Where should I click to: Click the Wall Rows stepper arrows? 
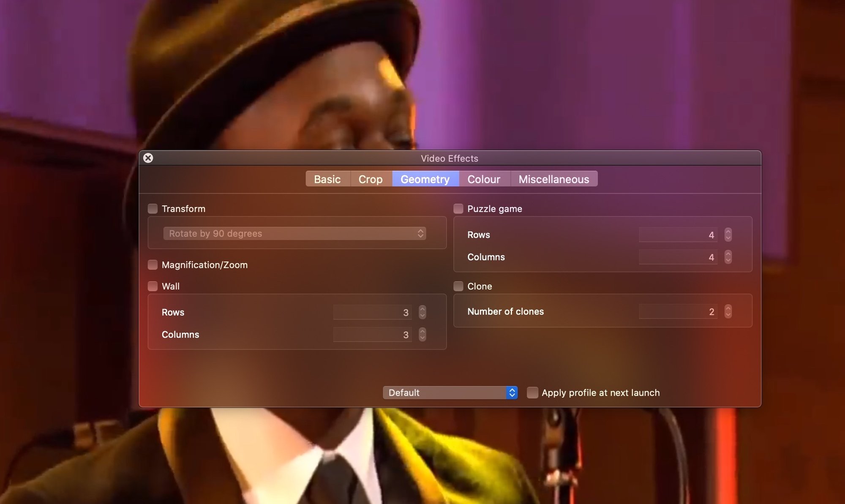tap(422, 312)
